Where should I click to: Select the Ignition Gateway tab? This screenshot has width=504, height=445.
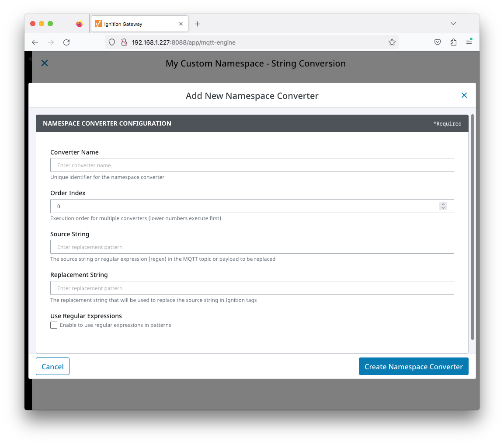click(139, 24)
